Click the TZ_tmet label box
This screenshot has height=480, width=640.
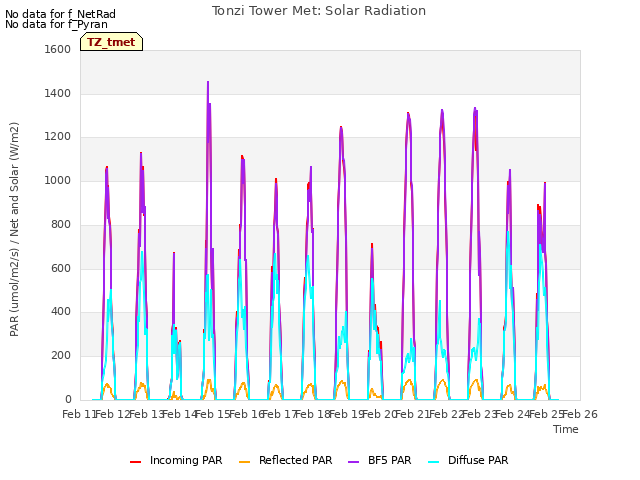pos(111,42)
